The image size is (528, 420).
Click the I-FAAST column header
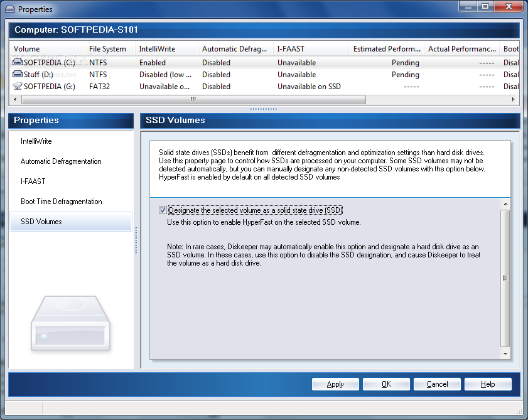point(311,49)
